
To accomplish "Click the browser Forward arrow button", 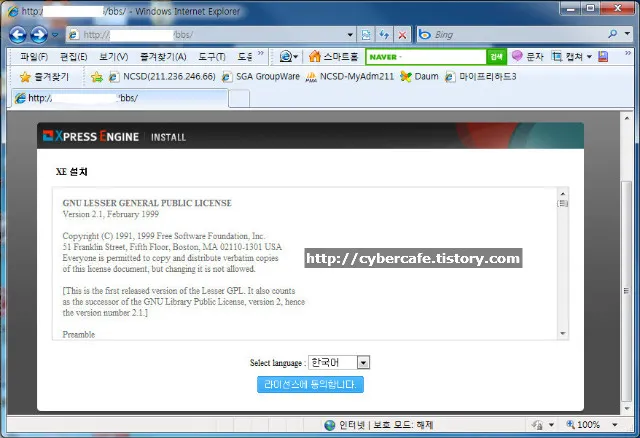I will tap(39, 35).
